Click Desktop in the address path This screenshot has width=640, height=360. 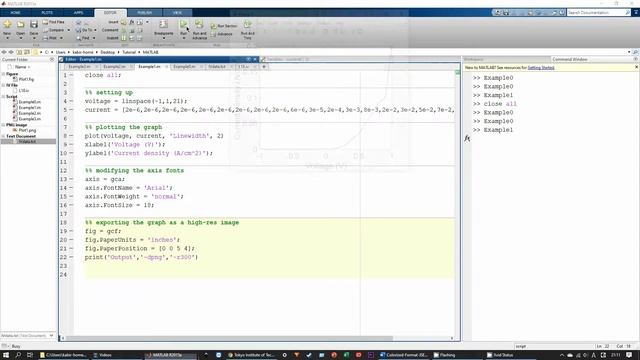click(x=108, y=52)
